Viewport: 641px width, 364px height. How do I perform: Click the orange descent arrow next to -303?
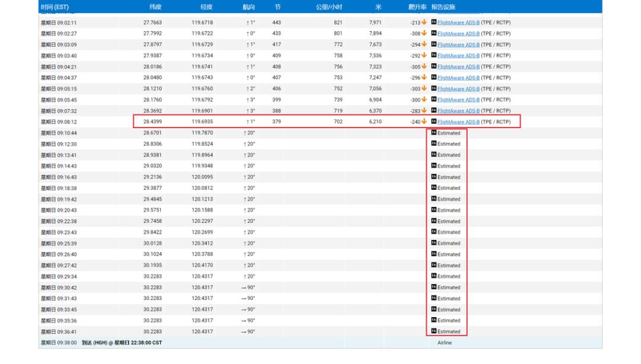point(424,88)
